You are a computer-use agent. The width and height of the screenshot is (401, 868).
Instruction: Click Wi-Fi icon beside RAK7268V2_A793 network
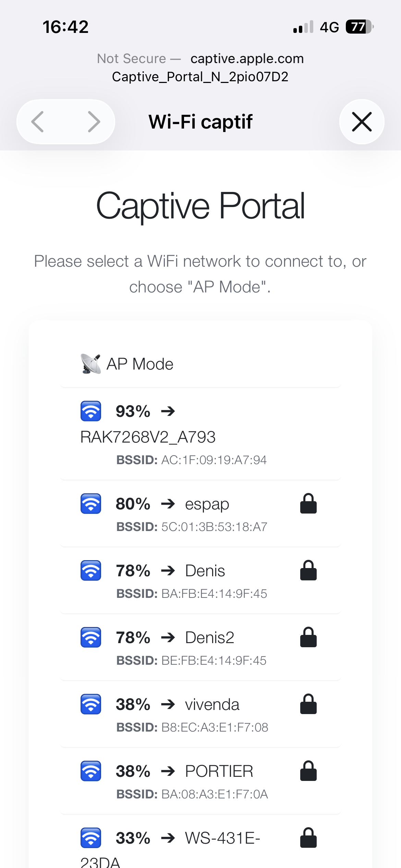coord(91,411)
